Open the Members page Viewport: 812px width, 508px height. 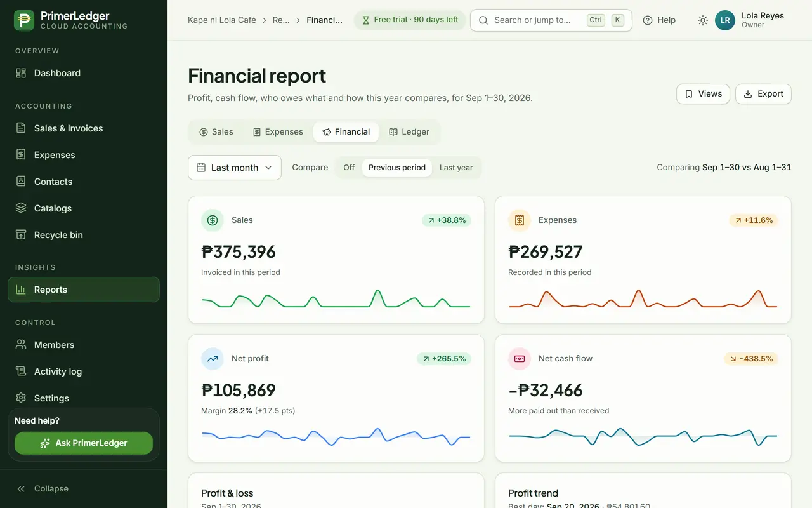[84, 345]
